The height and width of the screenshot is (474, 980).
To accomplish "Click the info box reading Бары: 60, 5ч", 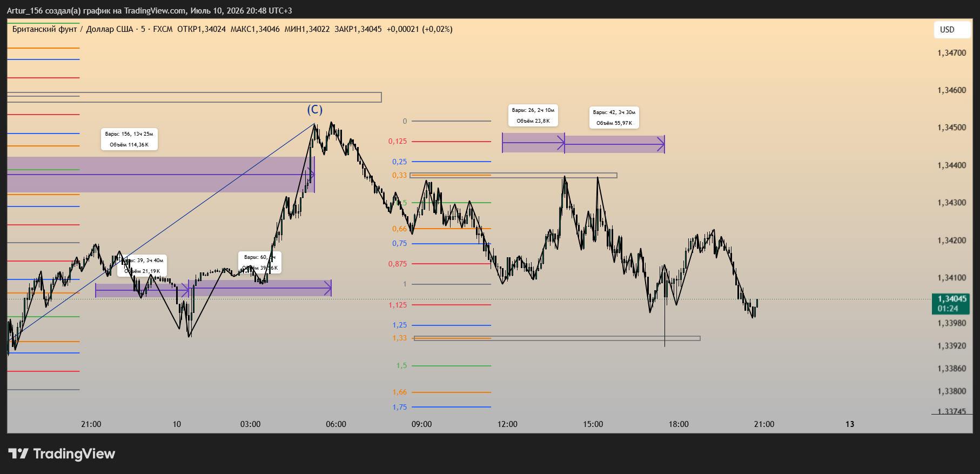I will (260, 262).
